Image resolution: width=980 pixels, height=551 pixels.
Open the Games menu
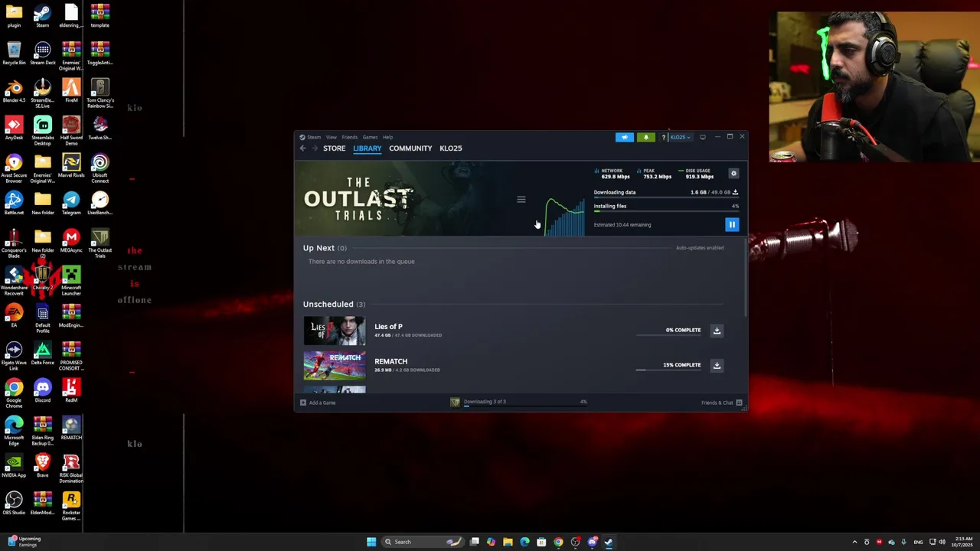370,137
